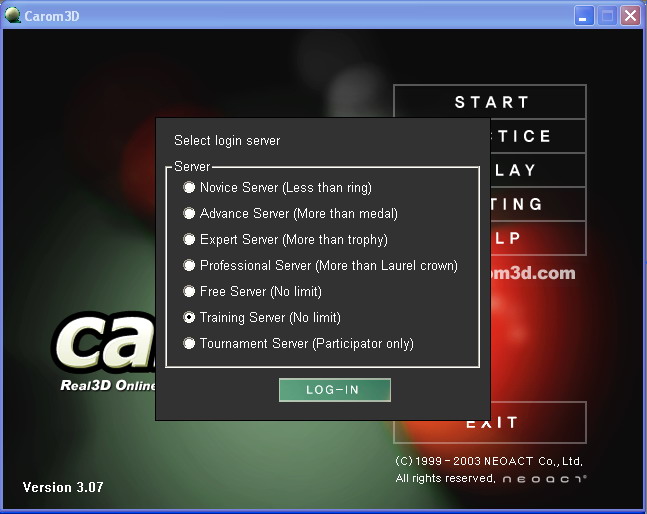The width and height of the screenshot is (647, 514).
Task: Click the 'Select login server' heading
Action: click(227, 141)
